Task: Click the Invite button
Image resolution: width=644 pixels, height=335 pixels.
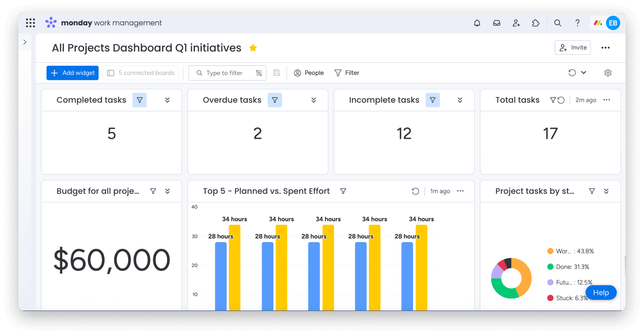Action: pyautogui.click(x=573, y=47)
